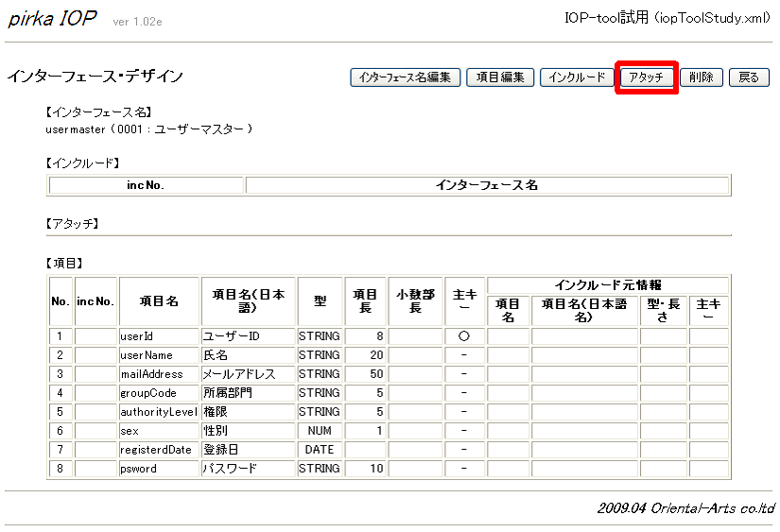Click the highlighted アタッチ button
Image resolution: width=780 pixels, height=532 pixels.
[x=647, y=77]
